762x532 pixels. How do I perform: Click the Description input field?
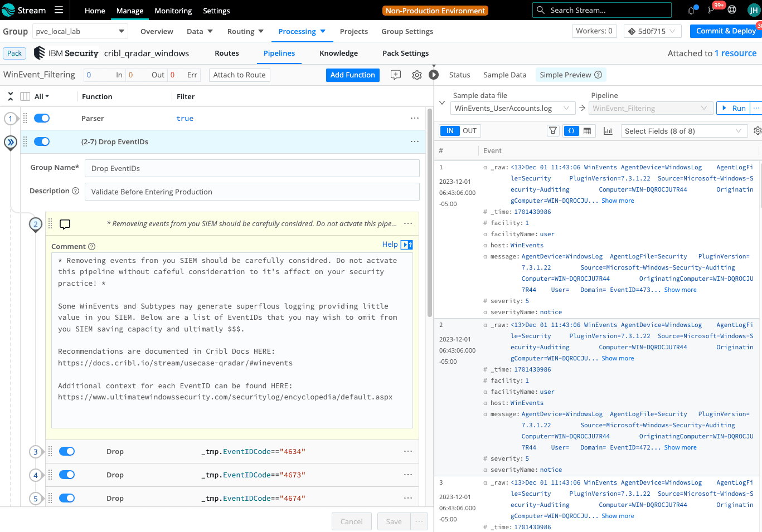point(252,192)
